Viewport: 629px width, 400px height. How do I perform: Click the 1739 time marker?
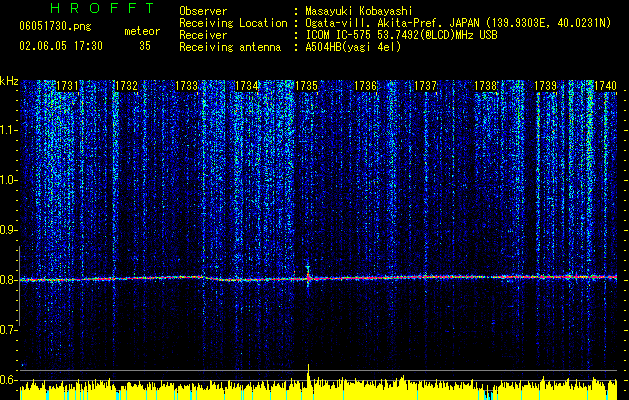(545, 86)
